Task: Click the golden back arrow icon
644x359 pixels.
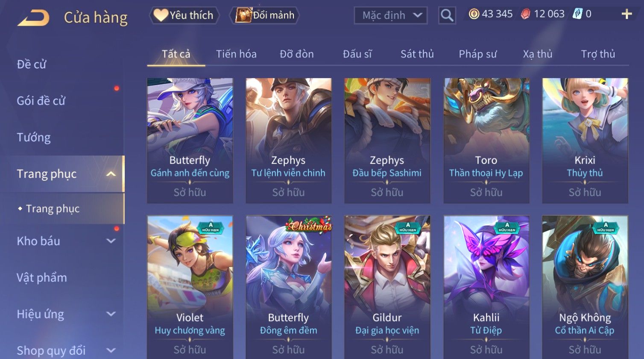Action: pos(33,18)
